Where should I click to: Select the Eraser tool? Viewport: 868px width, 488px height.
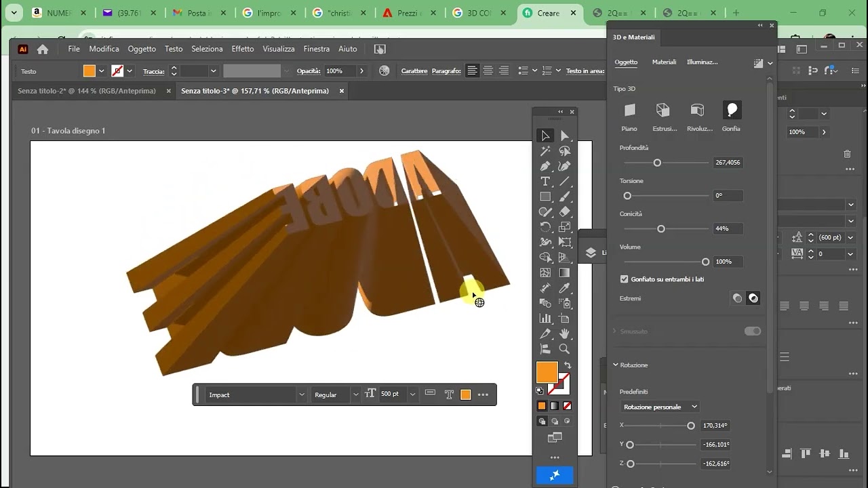pos(564,212)
